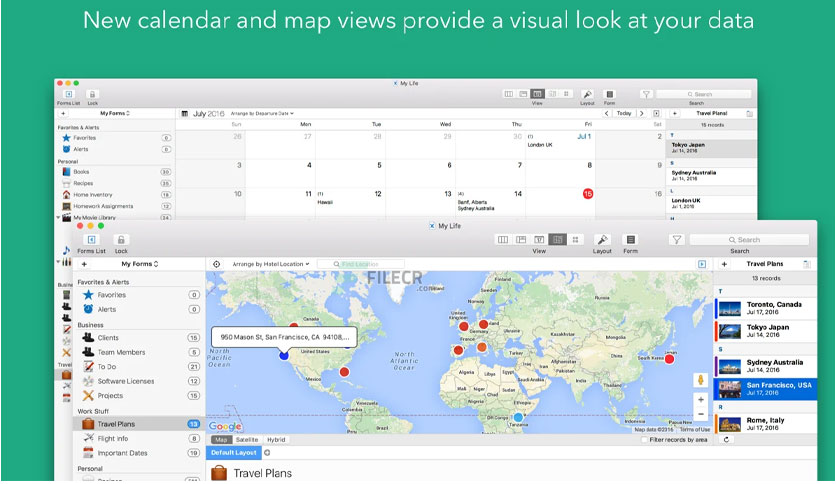Image resolution: width=836 pixels, height=484 pixels.
Task: Open the Arrange by Hotel Location dropdown
Action: 270,264
